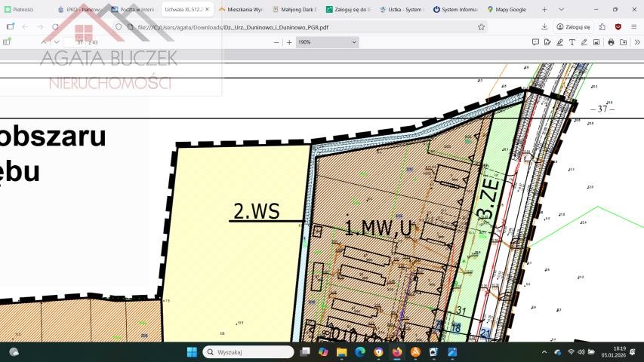Click the Zaloguj się account button

[x=574, y=26]
